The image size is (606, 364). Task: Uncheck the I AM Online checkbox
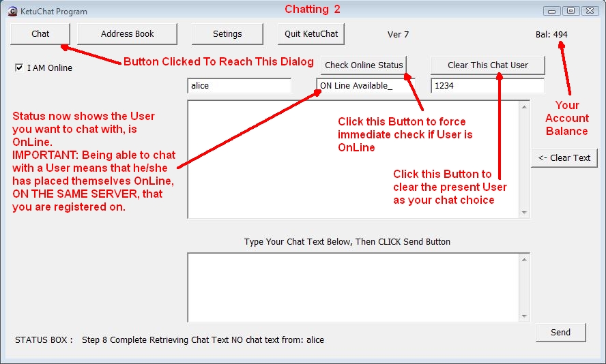click(19, 67)
